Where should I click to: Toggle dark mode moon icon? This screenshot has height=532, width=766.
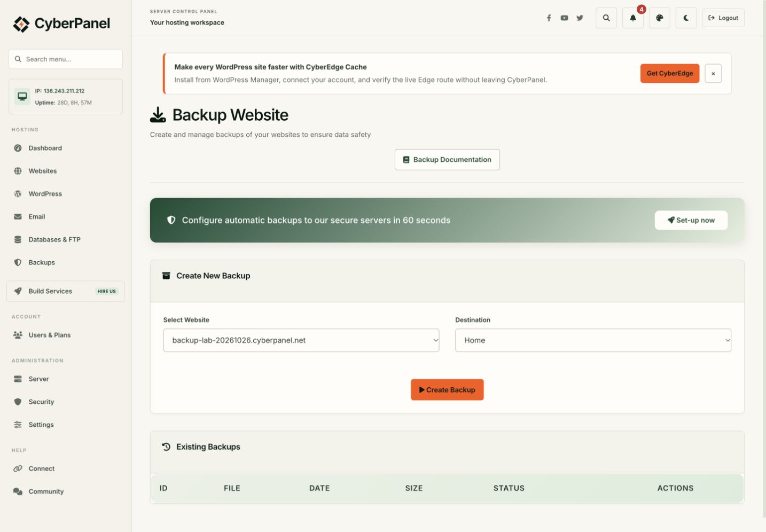pyautogui.click(x=686, y=18)
